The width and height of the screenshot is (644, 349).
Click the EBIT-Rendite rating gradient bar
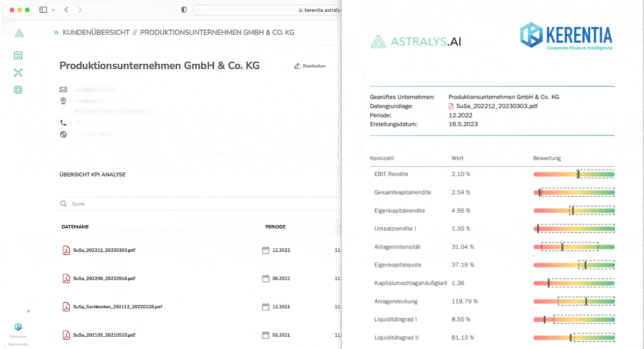point(574,174)
